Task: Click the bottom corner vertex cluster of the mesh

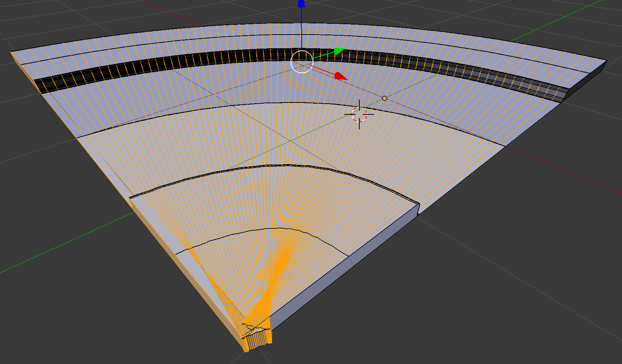Action: click(256, 338)
